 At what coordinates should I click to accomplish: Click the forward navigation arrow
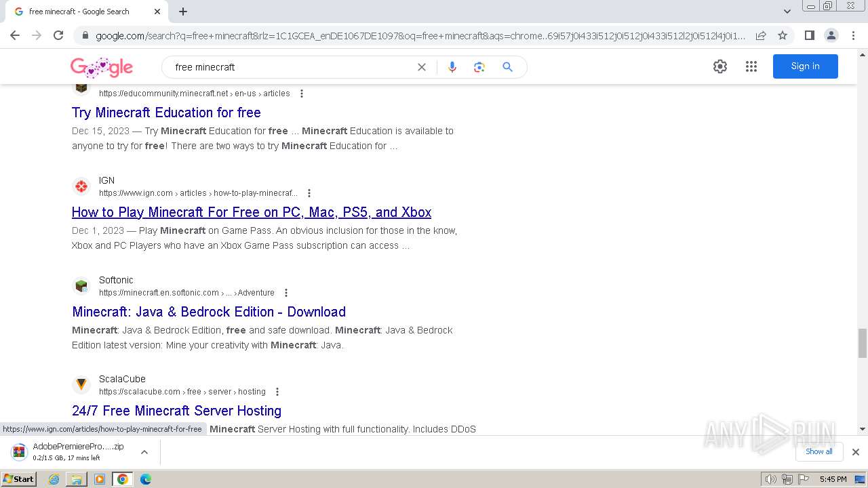tap(37, 35)
